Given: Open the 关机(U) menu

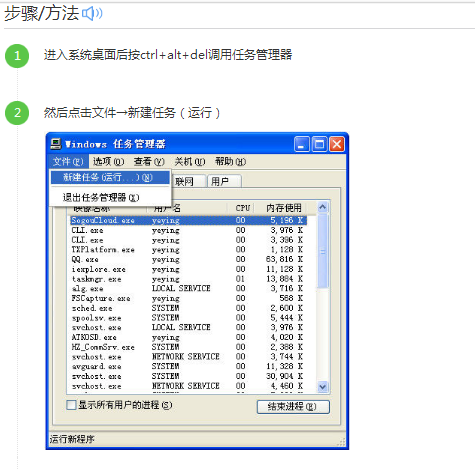Looking at the screenshot, I should (x=190, y=162).
